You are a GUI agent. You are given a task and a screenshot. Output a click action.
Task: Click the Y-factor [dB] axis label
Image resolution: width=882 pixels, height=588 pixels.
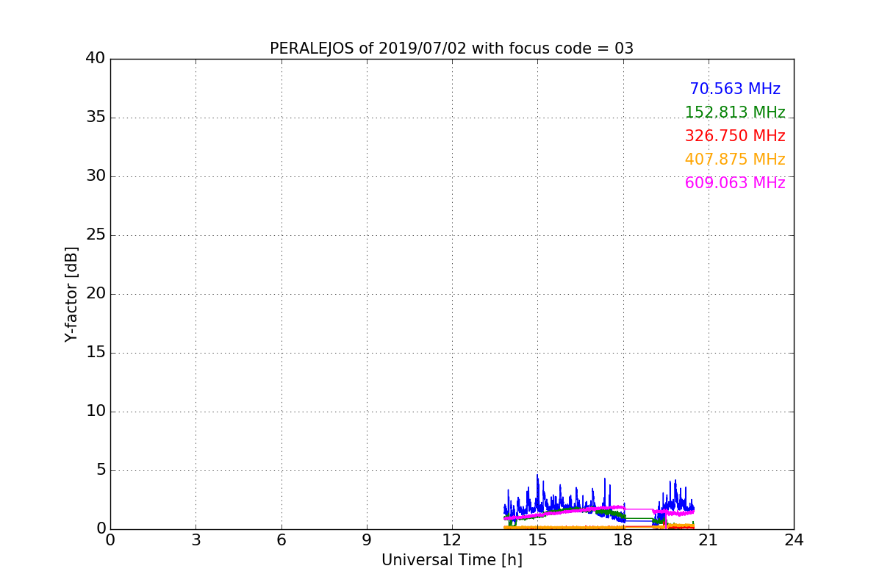point(71,294)
